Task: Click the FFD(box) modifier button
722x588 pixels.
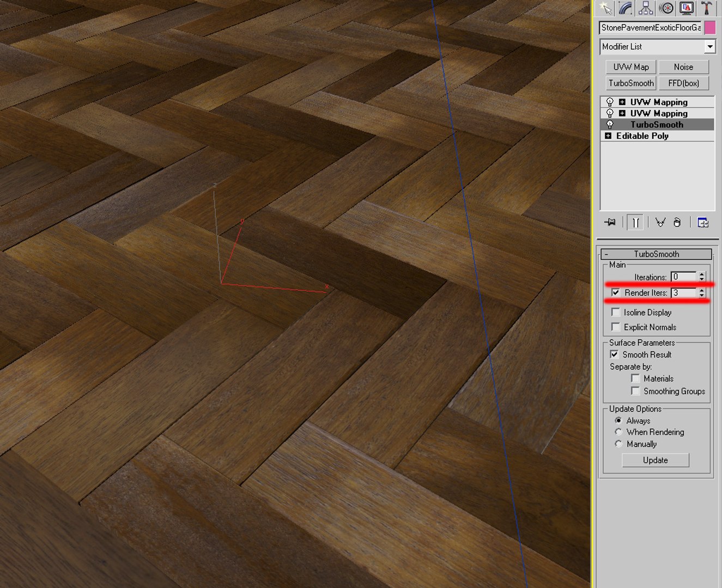Action: pos(683,83)
